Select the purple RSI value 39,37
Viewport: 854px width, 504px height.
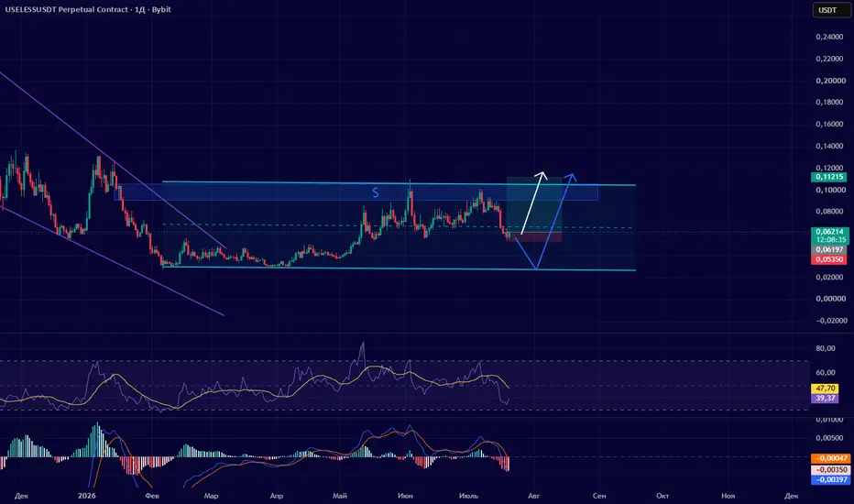pyautogui.click(x=825, y=399)
